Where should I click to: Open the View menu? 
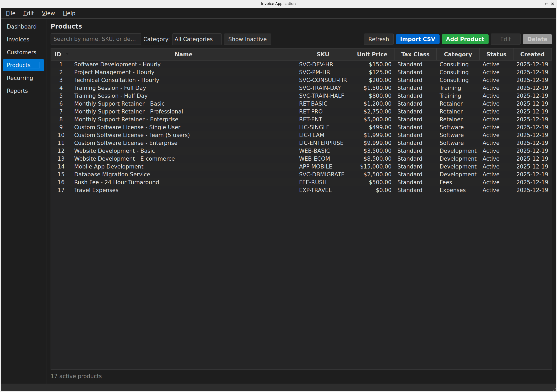tap(48, 13)
